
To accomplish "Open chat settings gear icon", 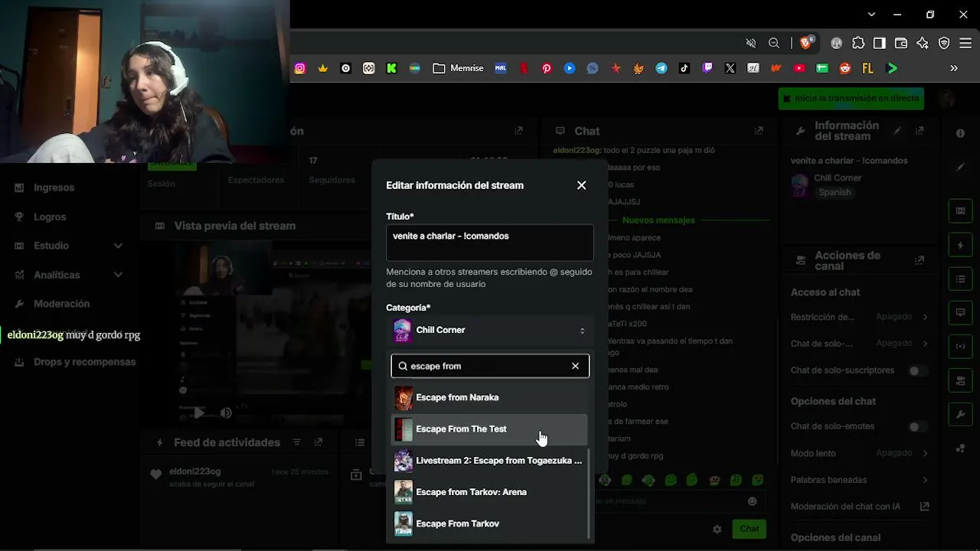I will coord(717,529).
